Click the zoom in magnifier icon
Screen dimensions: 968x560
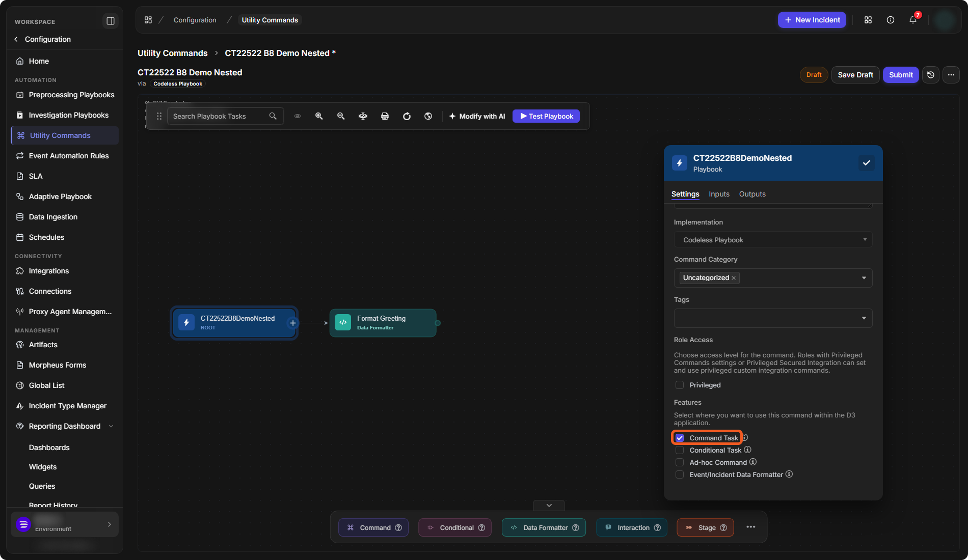pos(319,116)
